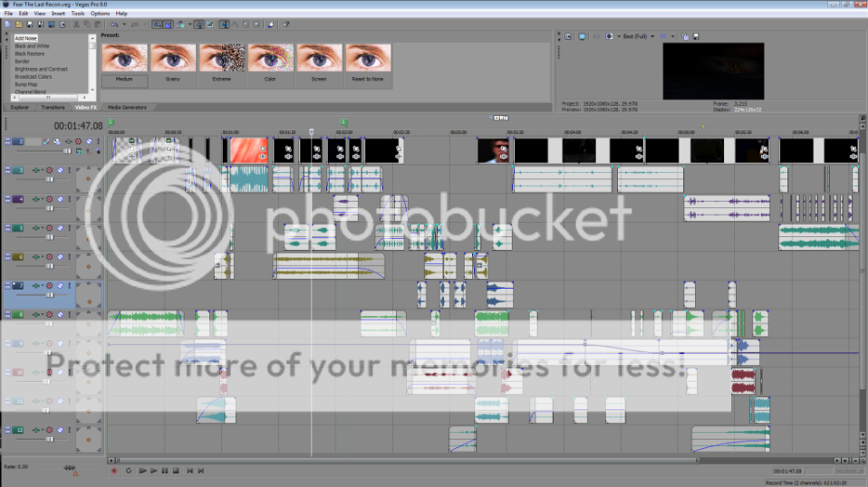
Task: Switch to the Transitions tab
Action: (53, 107)
